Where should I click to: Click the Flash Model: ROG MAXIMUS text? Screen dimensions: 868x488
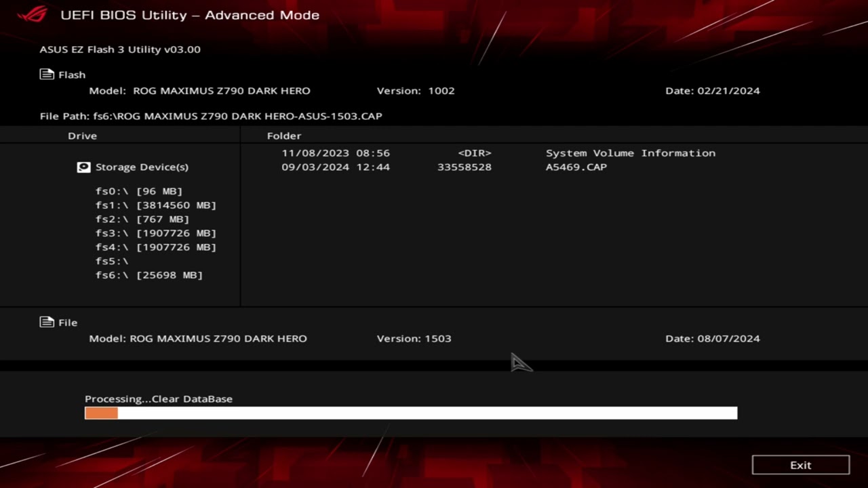pyautogui.click(x=199, y=91)
